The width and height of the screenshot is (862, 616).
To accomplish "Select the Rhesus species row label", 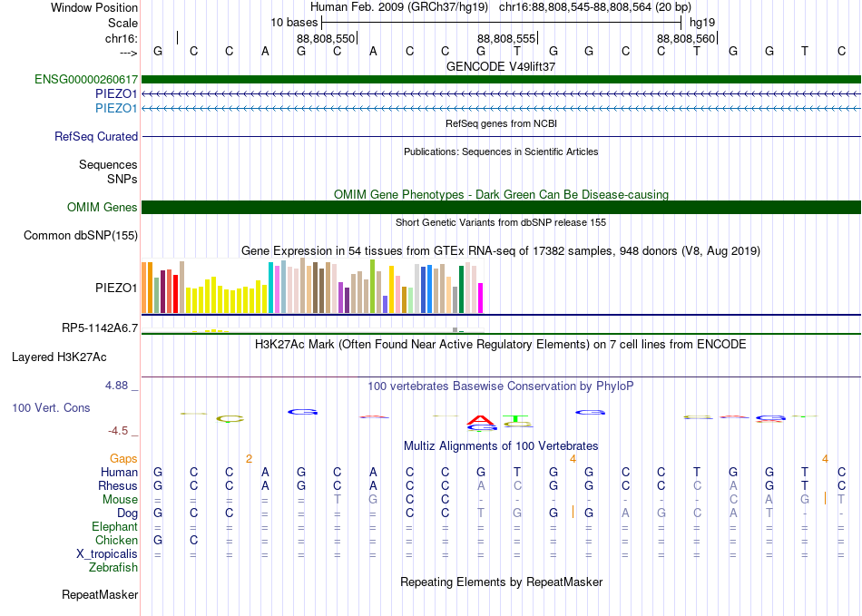I will pyautogui.click(x=118, y=486).
